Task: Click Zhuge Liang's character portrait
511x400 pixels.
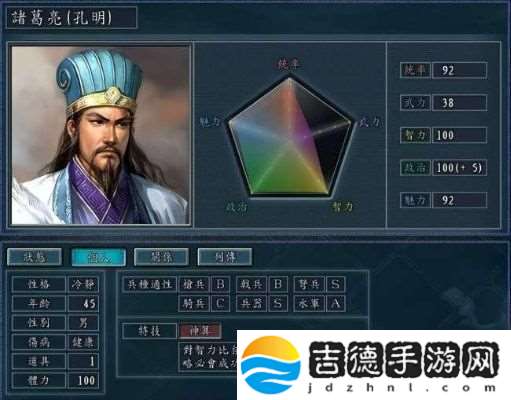Action: [x=100, y=135]
